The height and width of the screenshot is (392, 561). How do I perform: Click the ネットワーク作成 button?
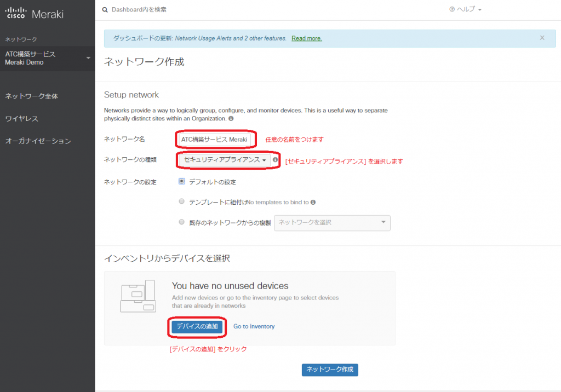[x=330, y=370]
